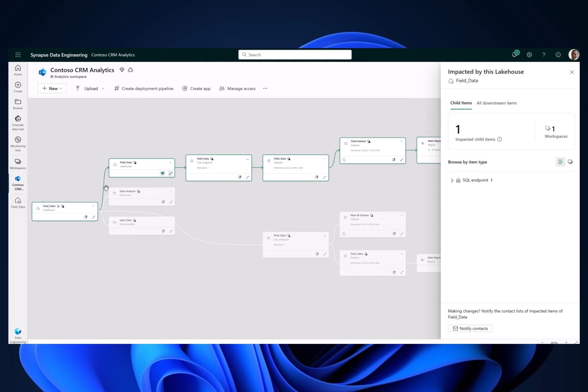The width and height of the screenshot is (588, 392).
Task: Show lineage for Field_Data SQL endpoint
Action: (x=247, y=177)
